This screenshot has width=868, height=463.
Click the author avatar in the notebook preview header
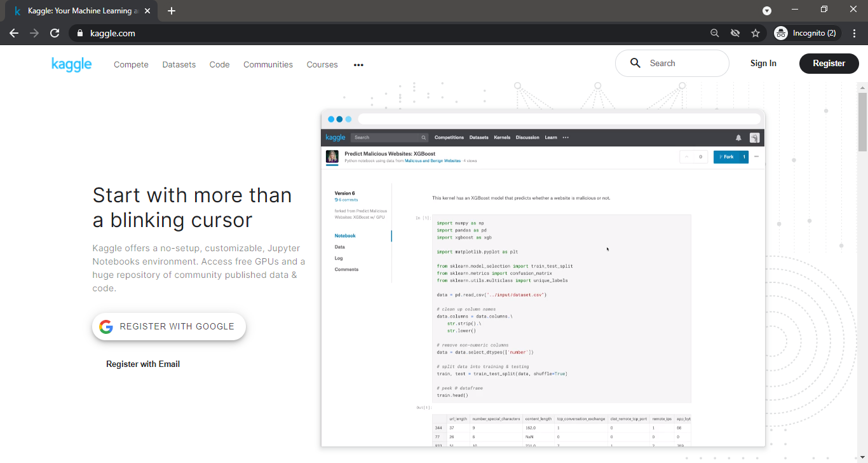click(332, 156)
